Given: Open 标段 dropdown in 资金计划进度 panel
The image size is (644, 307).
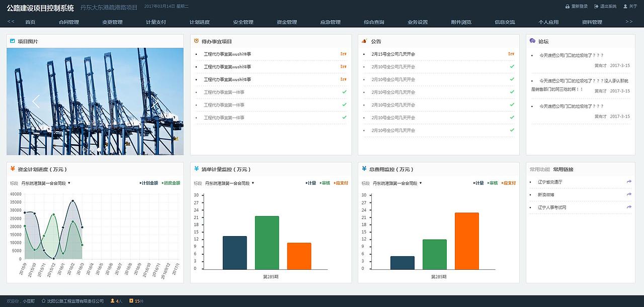Looking at the screenshot, I should click(45, 183).
